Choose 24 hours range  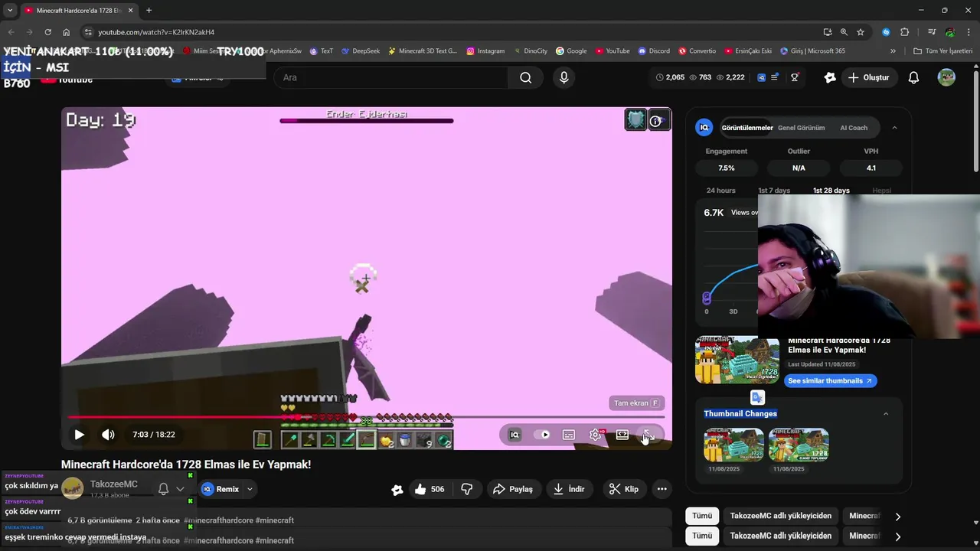tap(720, 191)
